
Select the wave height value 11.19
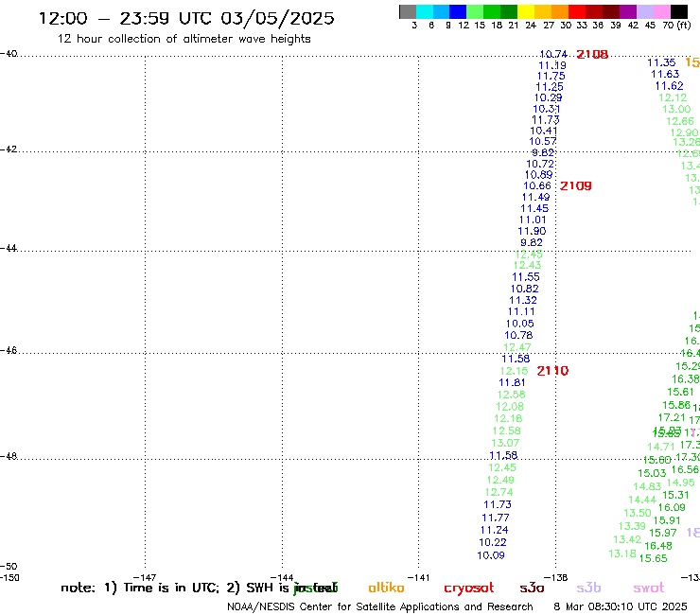click(x=552, y=65)
